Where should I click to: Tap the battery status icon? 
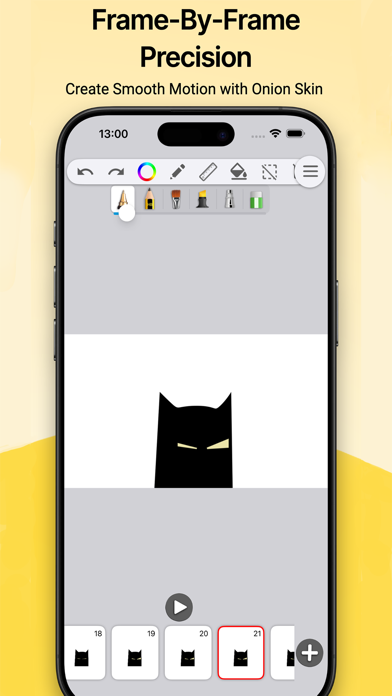pos(295,133)
